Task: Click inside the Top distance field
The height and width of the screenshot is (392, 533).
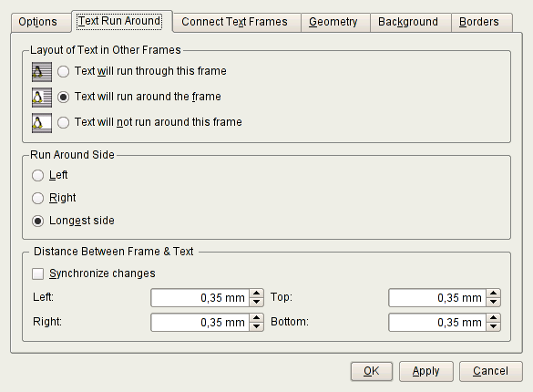Action: (437, 298)
